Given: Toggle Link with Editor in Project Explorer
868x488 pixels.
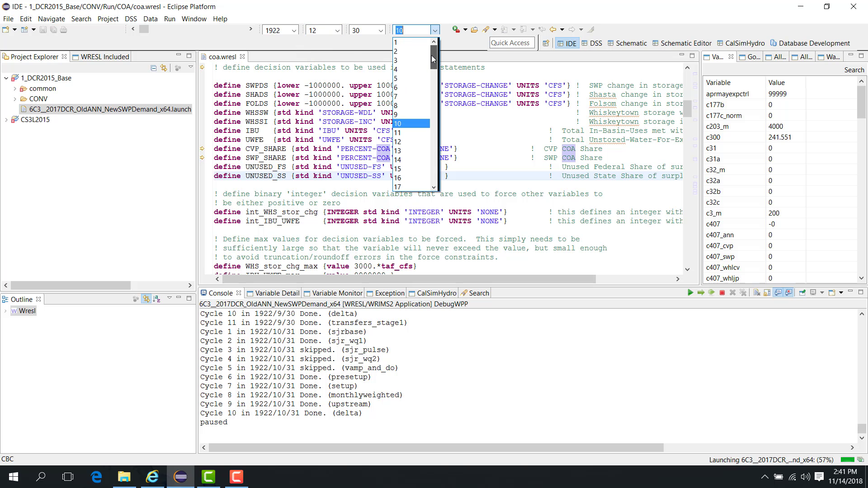Looking at the screenshot, I should [164, 68].
